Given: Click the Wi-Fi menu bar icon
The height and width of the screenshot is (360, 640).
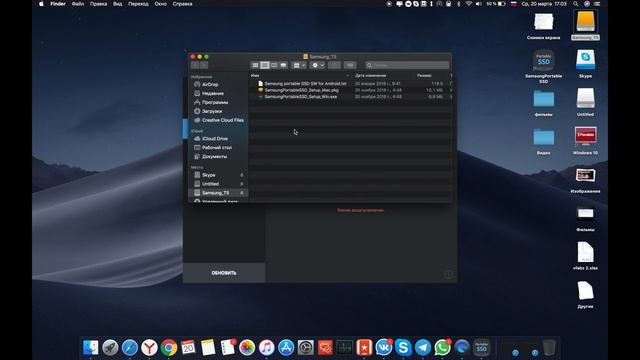Looking at the screenshot, I should (469, 4).
